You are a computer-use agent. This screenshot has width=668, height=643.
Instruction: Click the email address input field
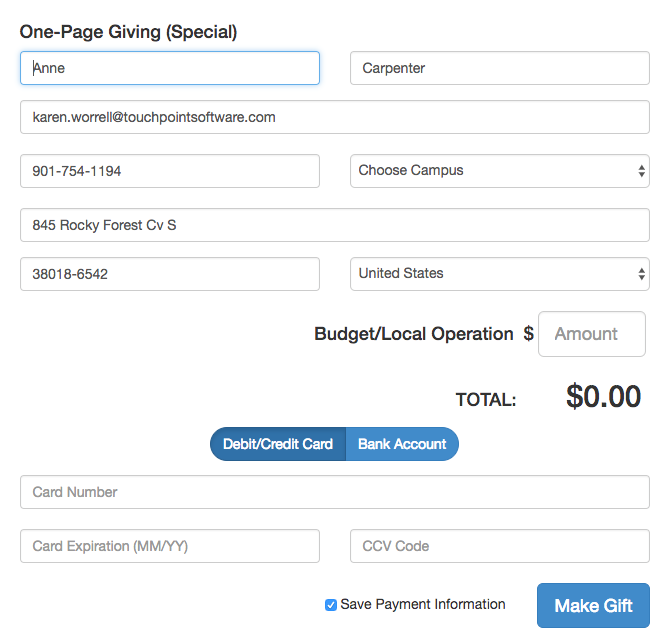[335, 117]
